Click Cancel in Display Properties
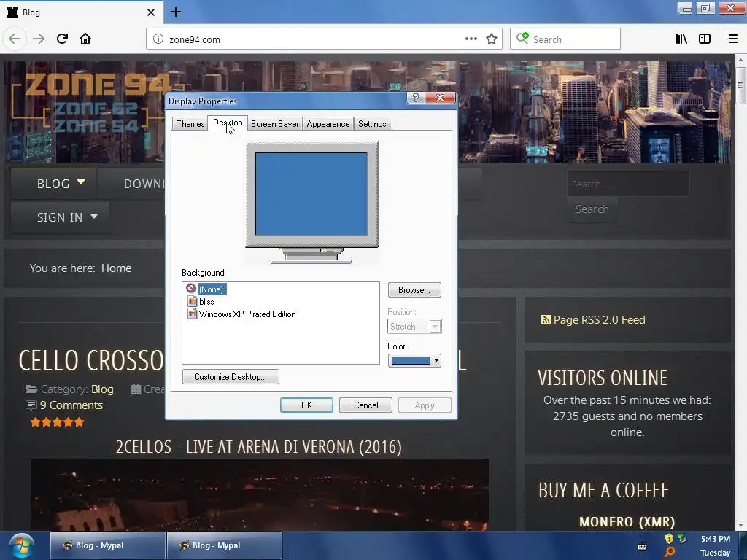The width and height of the screenshot is (747, 560). (x=365, y=405)
